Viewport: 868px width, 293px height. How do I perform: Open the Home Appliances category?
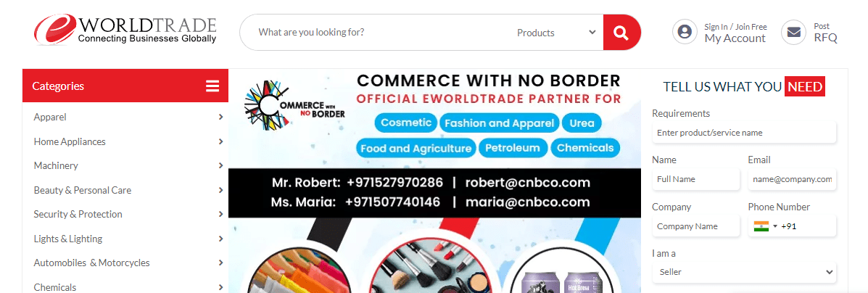pyautogui.click(x=70, y=142)
